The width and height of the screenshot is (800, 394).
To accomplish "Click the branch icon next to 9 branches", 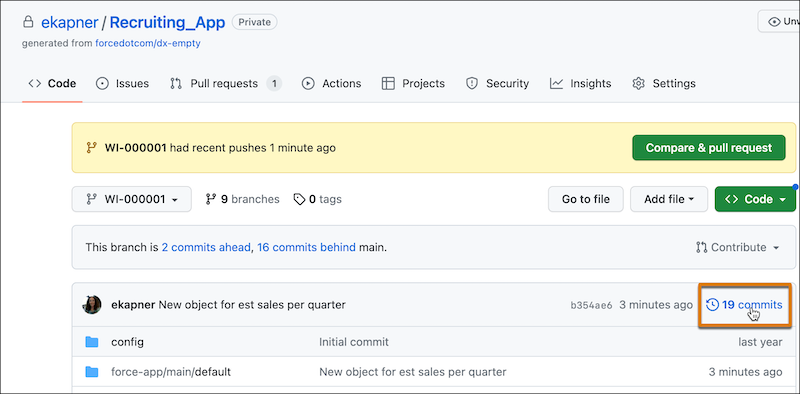I will pyautogui.click(x=210, y=199).
